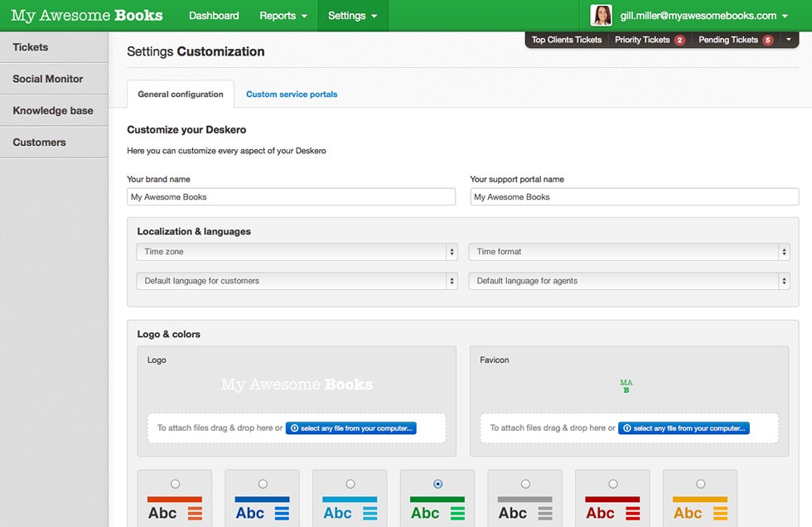Viewport: 812px width, 527px height.
Task: Select the yellow theme radio button
Action: (700, 484)
